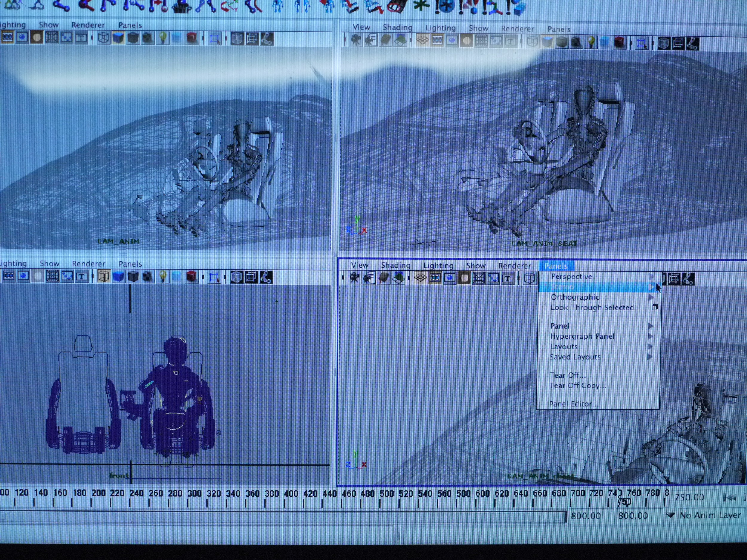The image size is (747, 560).
Task: Open Panels menu in CAM_ANIM panel
Action: [x=130, y=25]
